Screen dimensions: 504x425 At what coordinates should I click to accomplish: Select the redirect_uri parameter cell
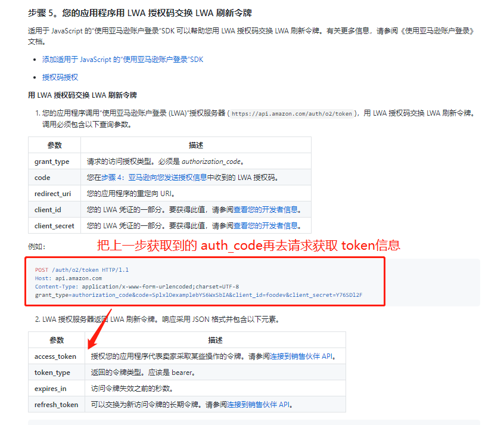pos(54,193)
